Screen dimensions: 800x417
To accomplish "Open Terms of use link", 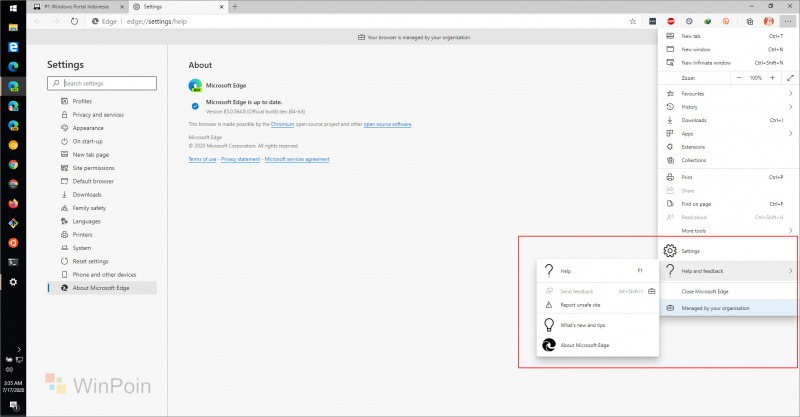I will pos(202,159).
